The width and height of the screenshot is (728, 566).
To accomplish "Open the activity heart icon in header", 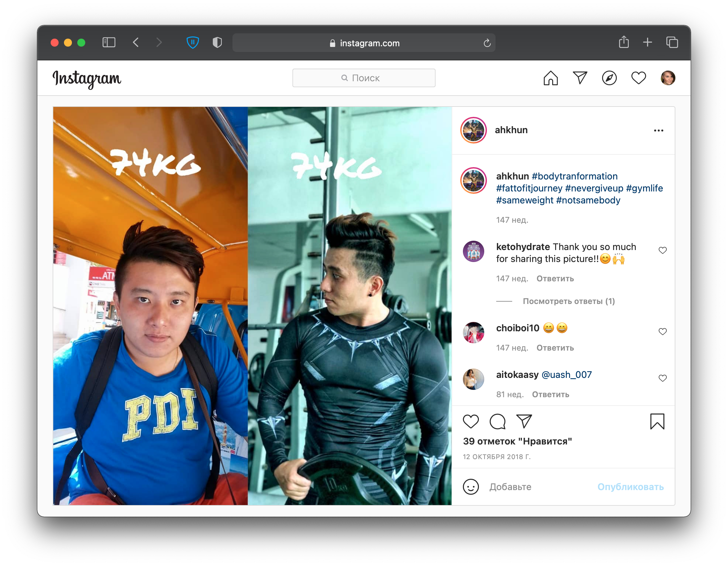I will click(x=638, y=78).
